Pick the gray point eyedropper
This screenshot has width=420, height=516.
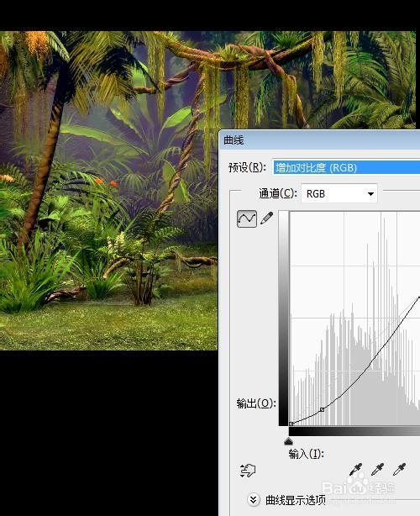(x=377, y=470)
